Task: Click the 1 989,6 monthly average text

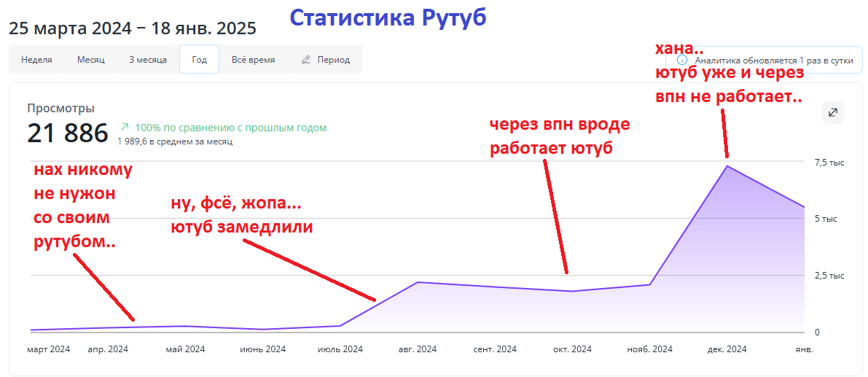Action: coord(174,141)
